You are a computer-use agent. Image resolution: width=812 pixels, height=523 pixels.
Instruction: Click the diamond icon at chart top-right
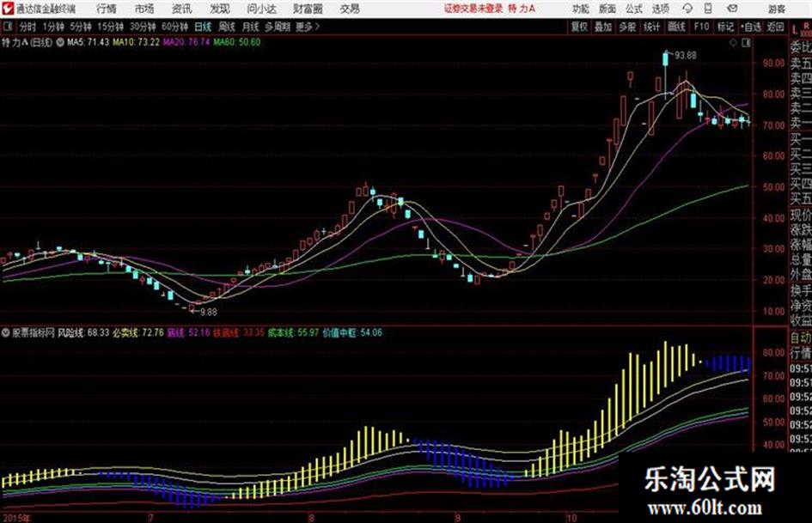pyautogui.click(x=733, y=43)
